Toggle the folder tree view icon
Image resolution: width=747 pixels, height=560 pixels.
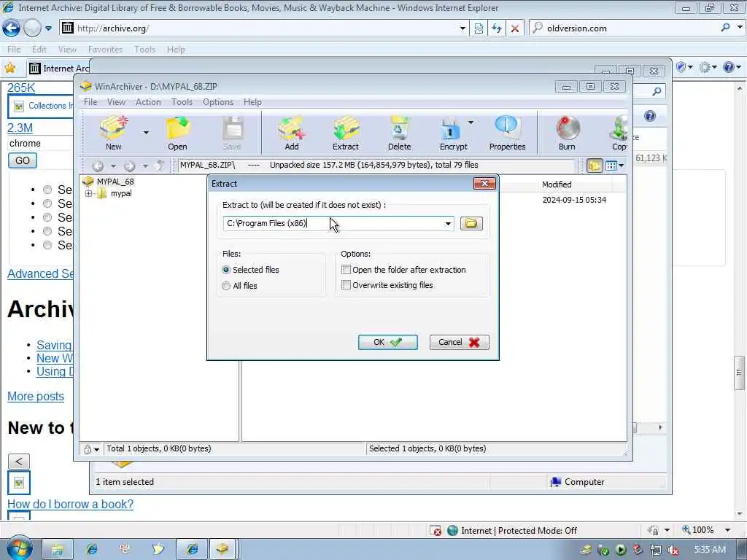click(x=595, y=166)
